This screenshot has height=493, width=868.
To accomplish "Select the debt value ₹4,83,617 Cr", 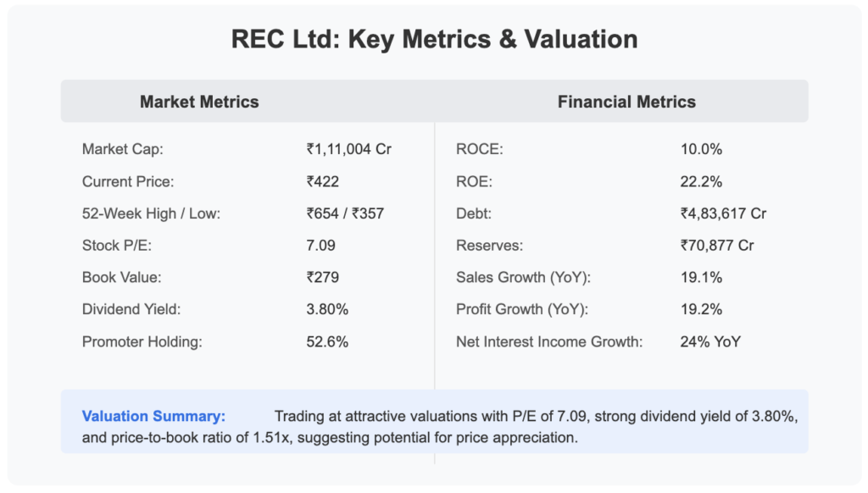I will click(724, 213).
